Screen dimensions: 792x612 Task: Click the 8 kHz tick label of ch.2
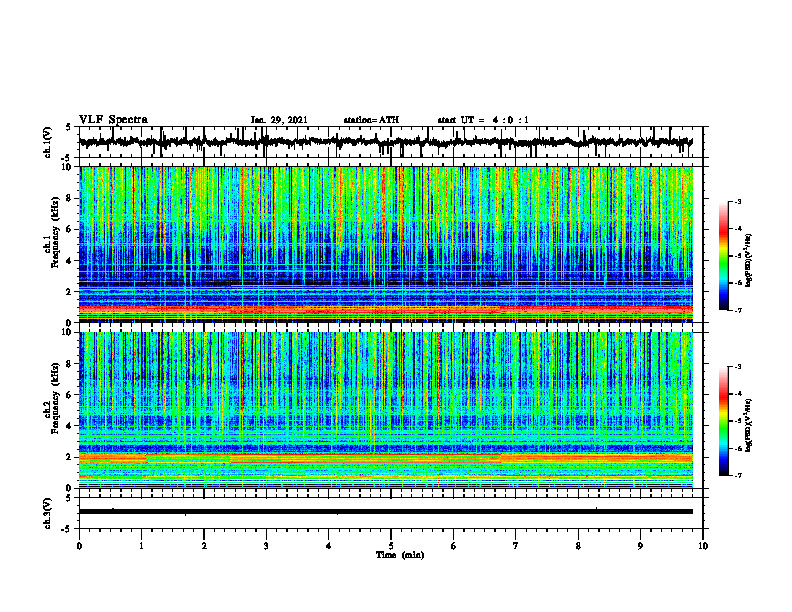pyautogui.click(x=71, y=364)
